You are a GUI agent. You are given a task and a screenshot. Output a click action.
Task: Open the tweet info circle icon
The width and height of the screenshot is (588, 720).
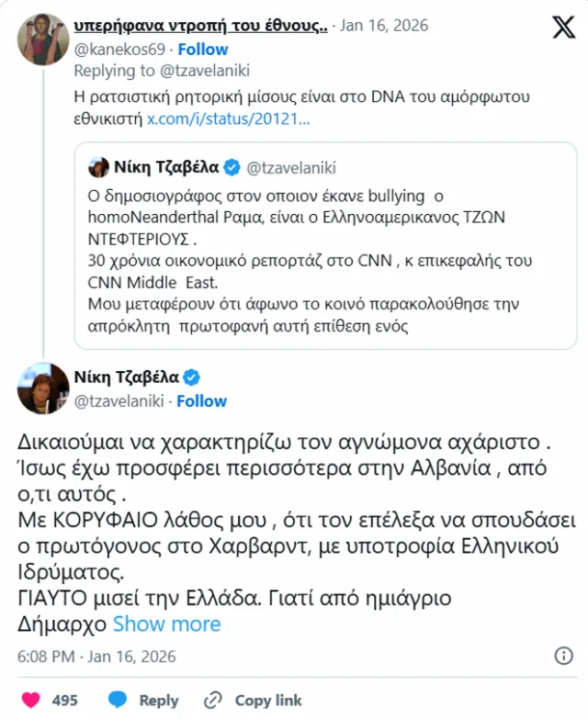coord(564,656)
